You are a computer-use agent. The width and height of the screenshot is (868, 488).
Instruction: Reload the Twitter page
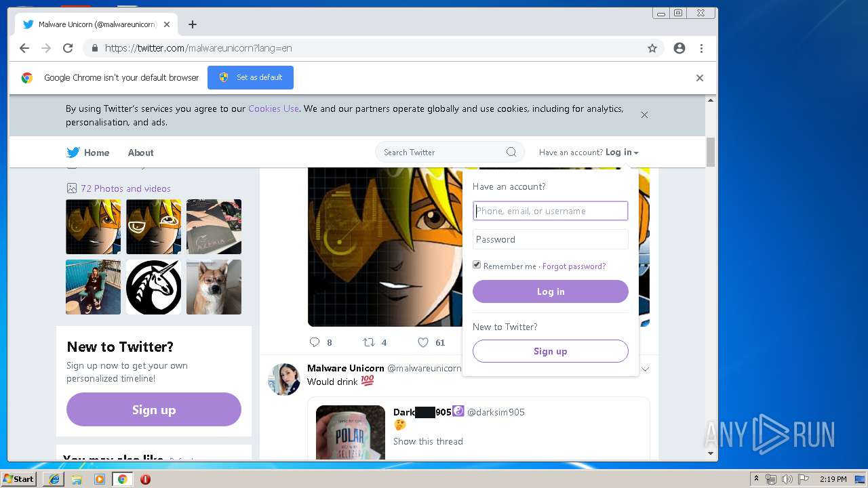pyautogui.click(x=68, y=48)
